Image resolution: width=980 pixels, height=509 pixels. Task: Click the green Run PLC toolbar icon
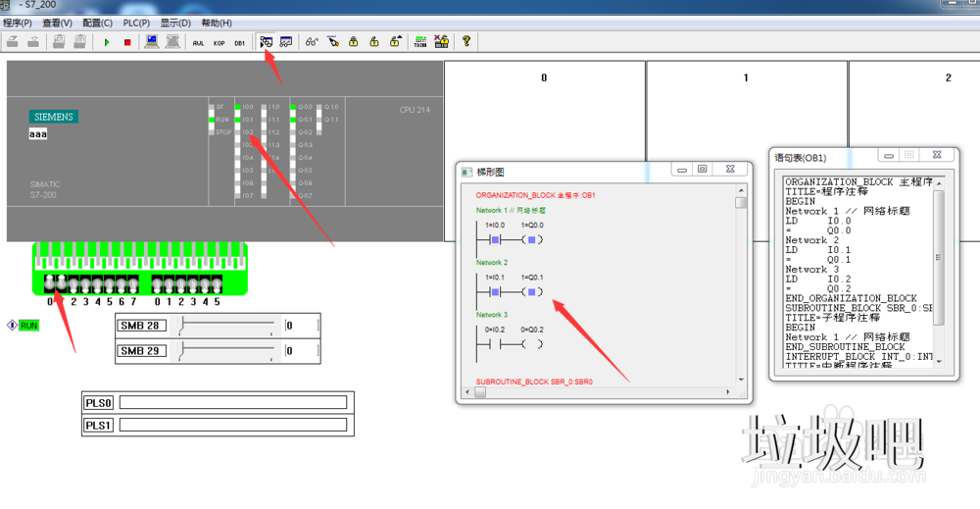pyautogui.click(x=107, y=42)
